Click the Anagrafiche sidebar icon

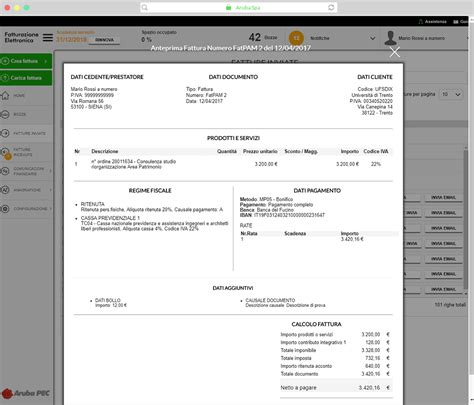click(5, 190)
